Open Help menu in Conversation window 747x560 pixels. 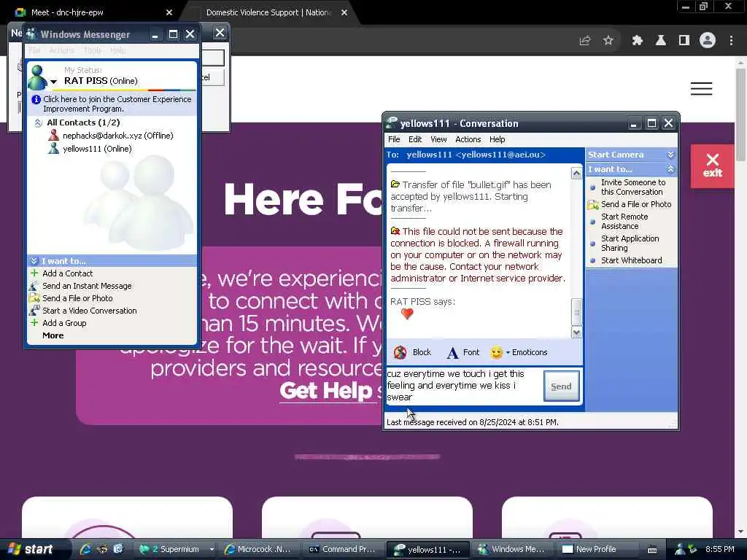pyautogui.click(x=497, y=139)
